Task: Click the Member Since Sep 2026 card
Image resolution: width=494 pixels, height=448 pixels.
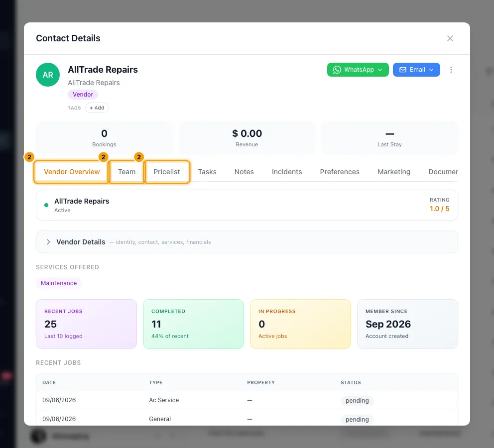Action: coord(407,324)
